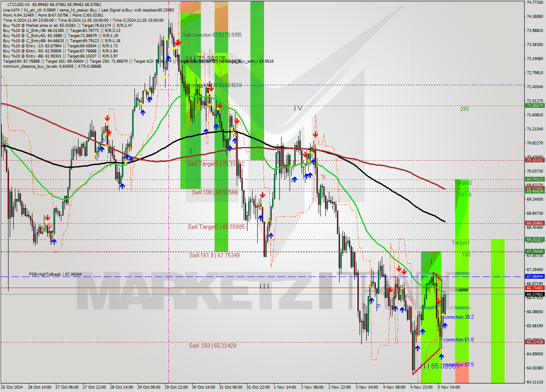Image resolution: width=546 pixels, height=392 pixels.
Task: Click the green 68.10207 price tag
Action: click(534, 239)
